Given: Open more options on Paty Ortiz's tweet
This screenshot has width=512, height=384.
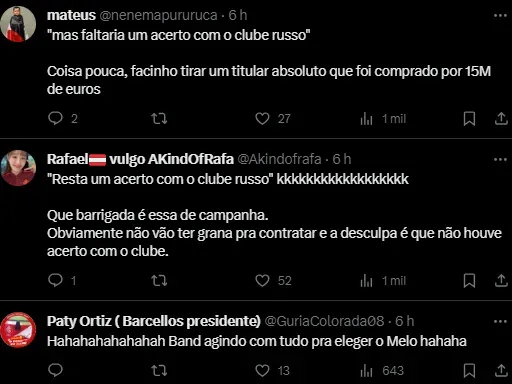Looking at the screenshot, I should point(500,321).
